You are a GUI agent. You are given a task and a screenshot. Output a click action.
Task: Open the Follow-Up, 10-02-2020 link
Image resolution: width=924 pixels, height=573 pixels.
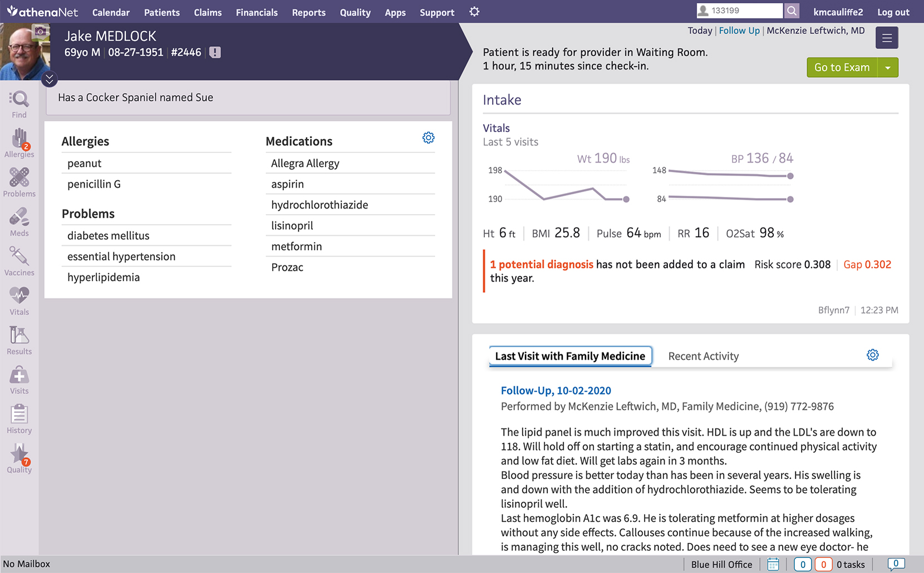(x=556, y=391)
